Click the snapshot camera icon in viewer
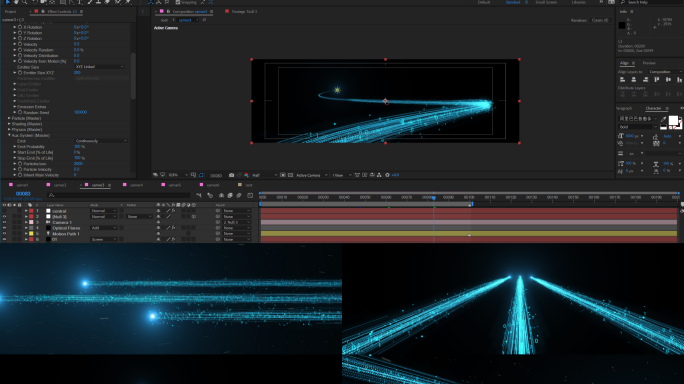The width and height of the screenshot is (684, 384). click(231, 175)
